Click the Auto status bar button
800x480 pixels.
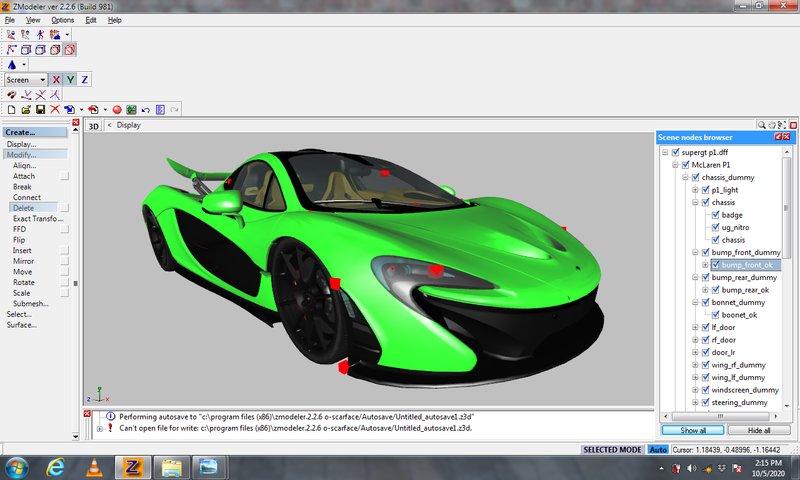[658, 449]
